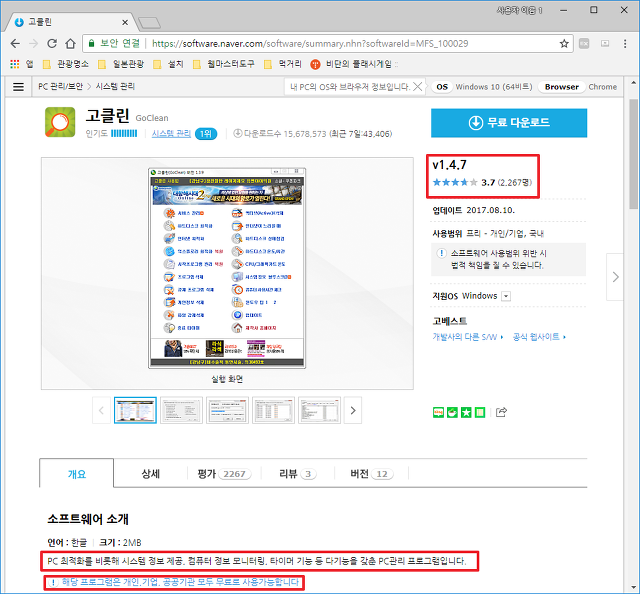Open the browser home page

click(71, 43)
